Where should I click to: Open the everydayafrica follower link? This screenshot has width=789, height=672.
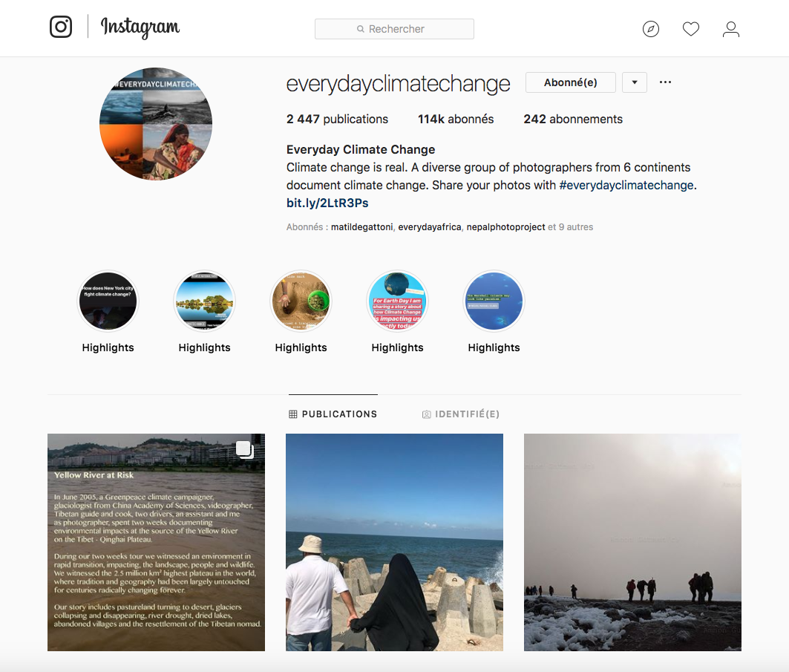(430, 227)
